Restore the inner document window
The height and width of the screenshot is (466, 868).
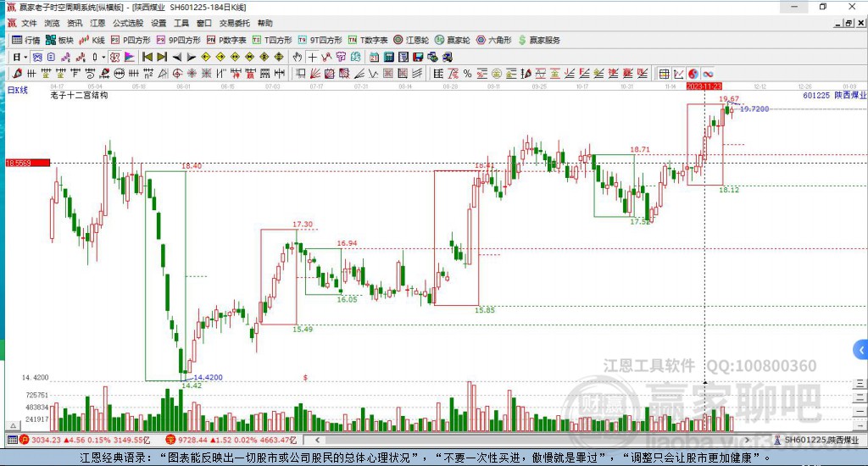point(849,23)
